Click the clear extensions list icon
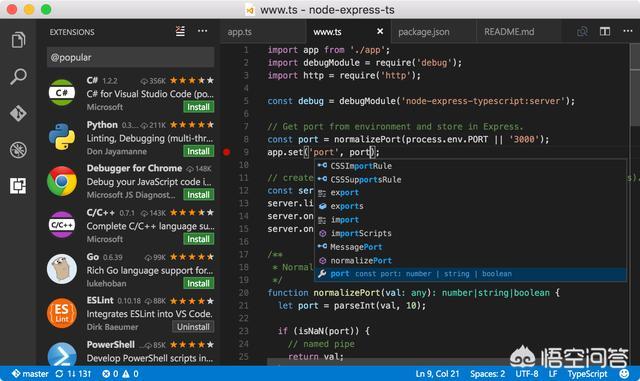Viewport: 640px width, 381px height. coord(180,31)
